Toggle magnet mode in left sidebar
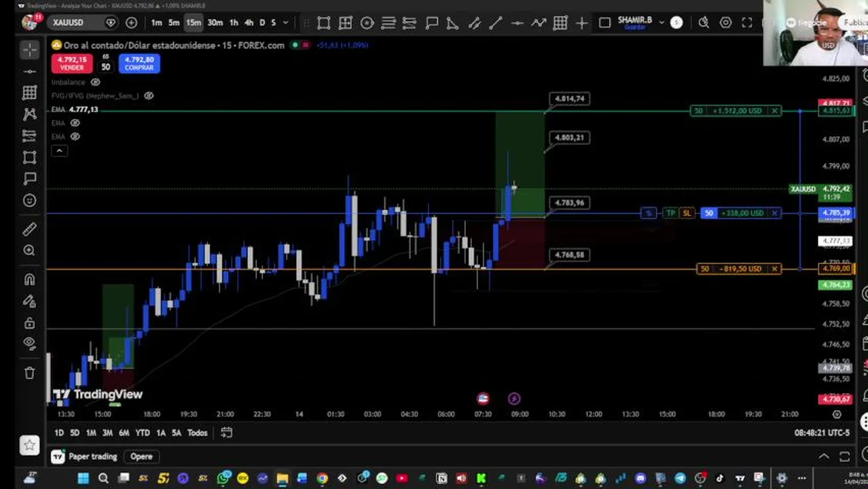868x489 pixels. click(29, 279)
